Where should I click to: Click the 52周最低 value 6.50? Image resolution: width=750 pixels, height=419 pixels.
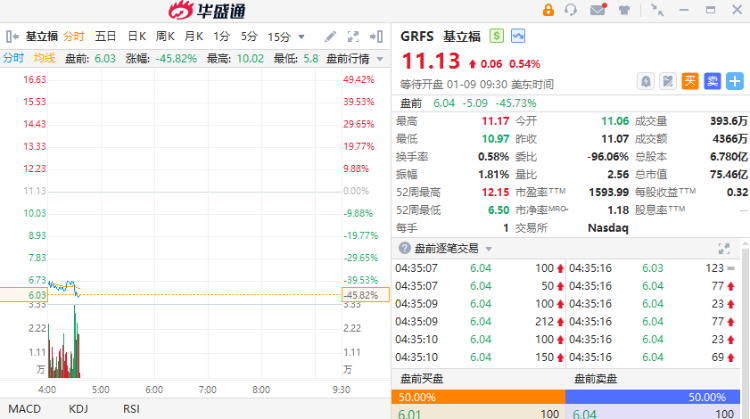pyautogui.click(x=498, y=210)
